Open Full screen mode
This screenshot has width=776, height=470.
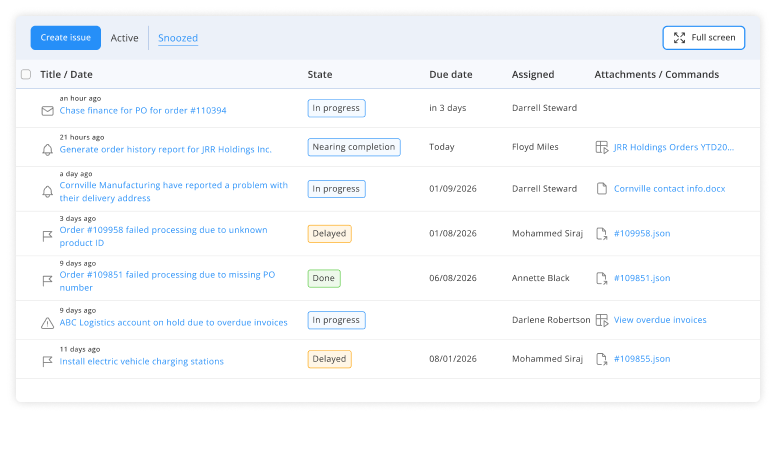click(704, 38)
